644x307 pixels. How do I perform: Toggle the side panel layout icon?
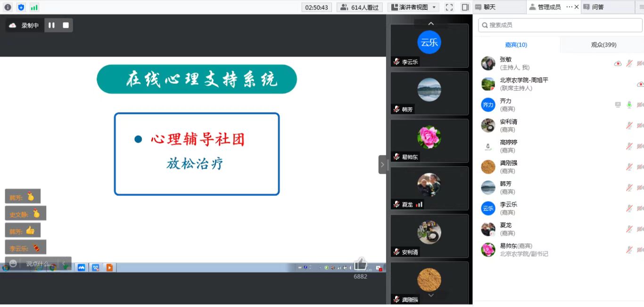point(465,7)
